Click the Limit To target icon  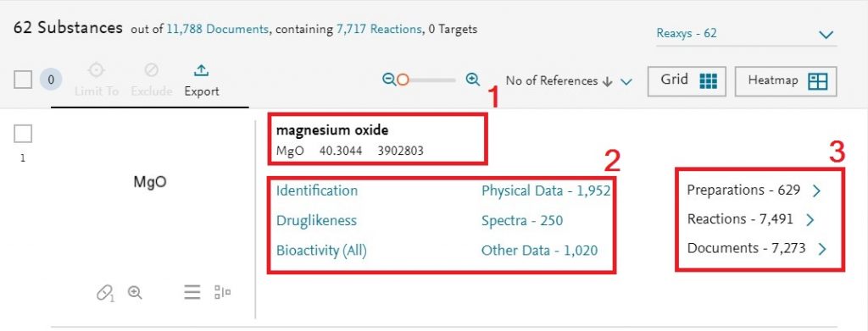pyautogui.click(x=97, y=70)
